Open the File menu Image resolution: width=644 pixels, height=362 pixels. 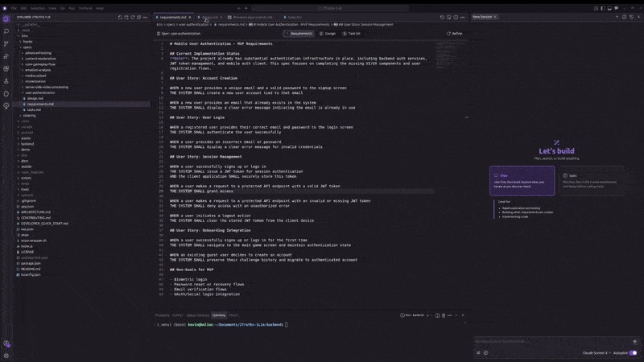(x=14, y=8)
